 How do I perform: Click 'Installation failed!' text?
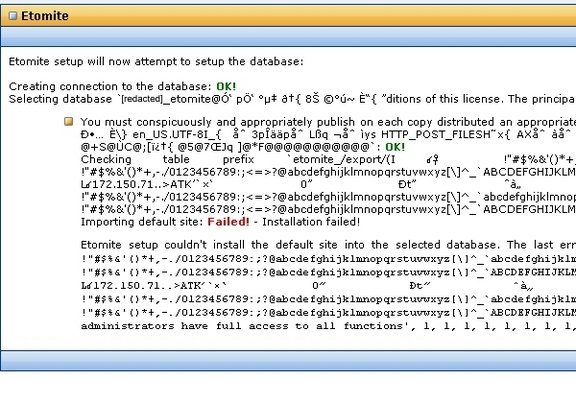point(311,222)
